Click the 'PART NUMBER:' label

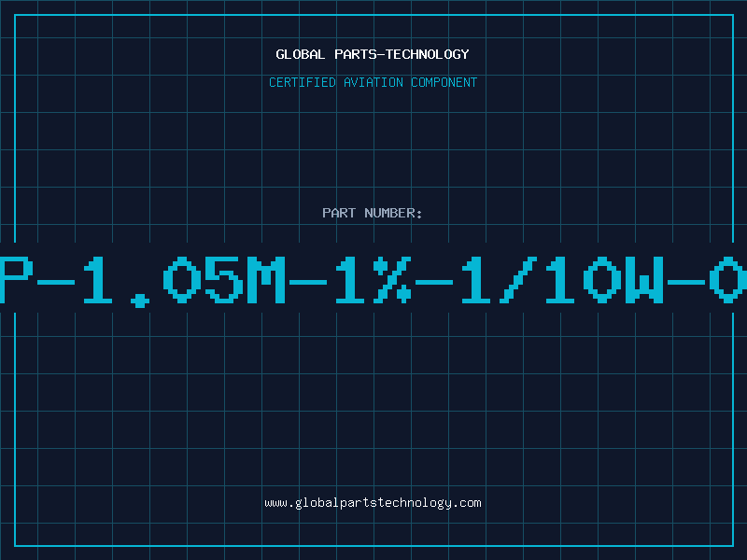373,213
